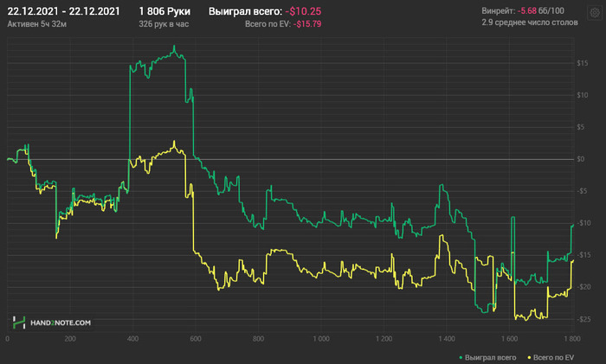
Task: Click the 1 600 hands x-axis label
Action: [x=509, y=340]
